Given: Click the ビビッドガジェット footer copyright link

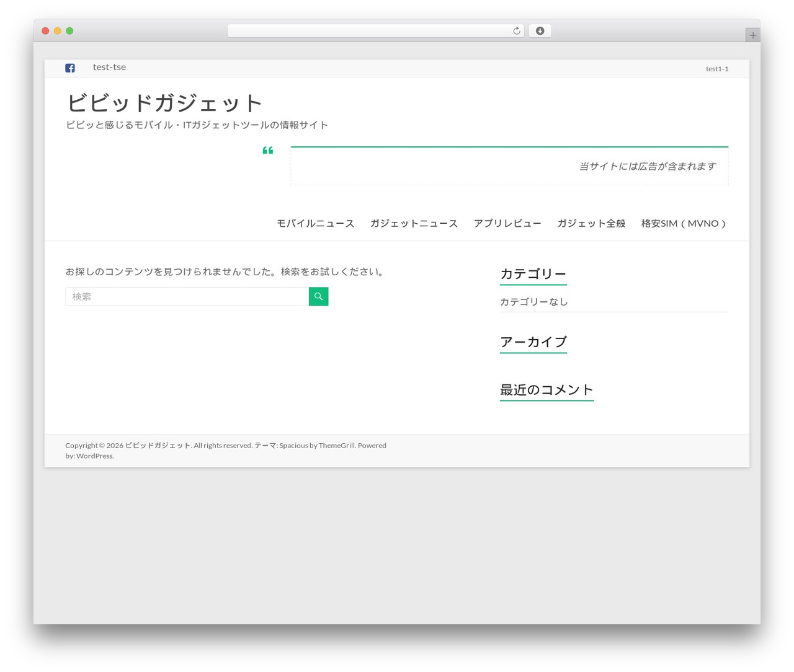Looking at the screenshot, I should tap(158, 445).
